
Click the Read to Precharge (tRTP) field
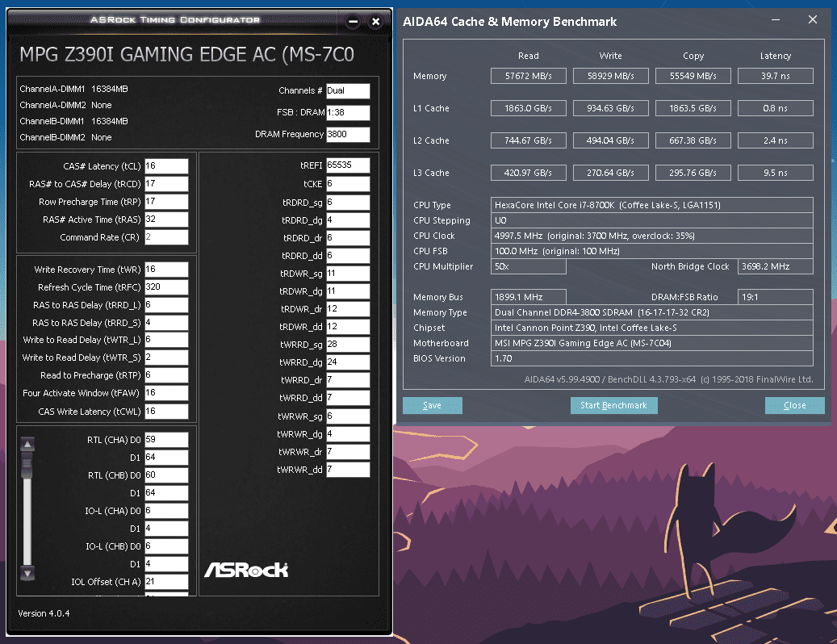pyautogui.click(x=166, y=375)
